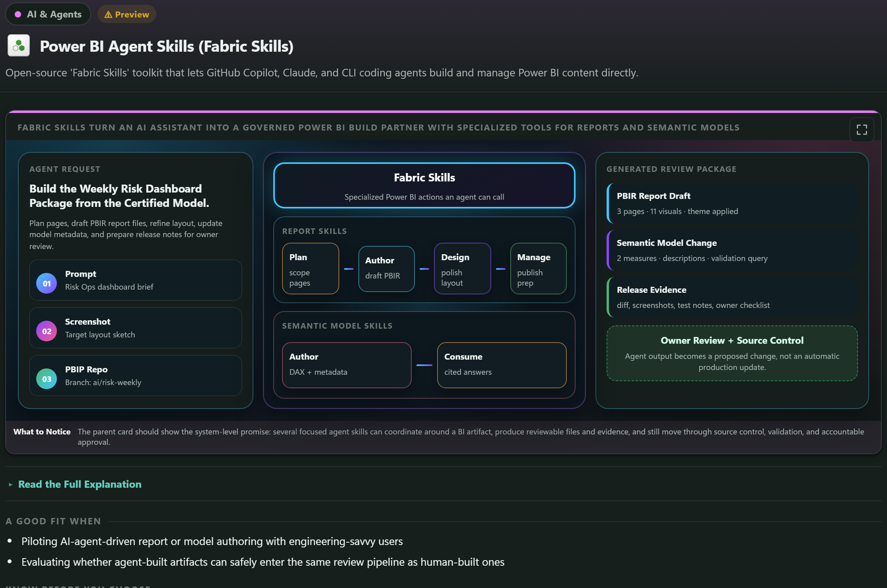Expand Read the Full Explanation section

coord(80,484)
